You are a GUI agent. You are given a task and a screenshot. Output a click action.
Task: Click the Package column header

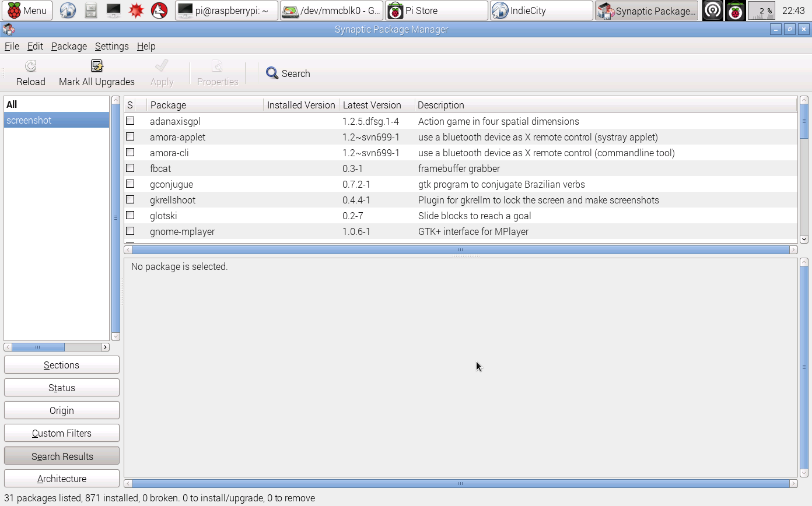click(204, 105)
